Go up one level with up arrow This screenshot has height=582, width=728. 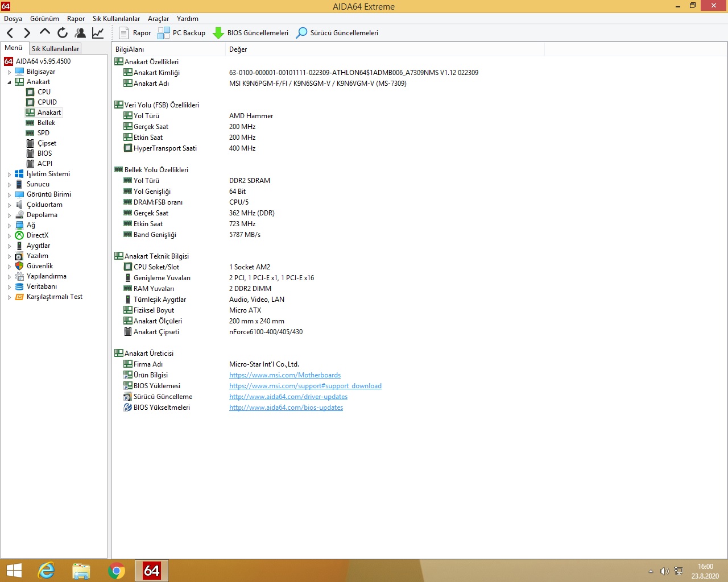coord(45,32)
